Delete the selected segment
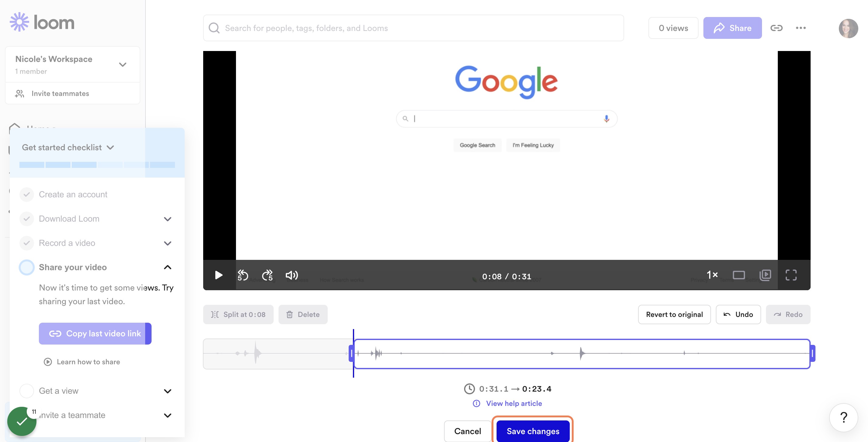Screen dimensions: 868x442 tap(302, 314)
